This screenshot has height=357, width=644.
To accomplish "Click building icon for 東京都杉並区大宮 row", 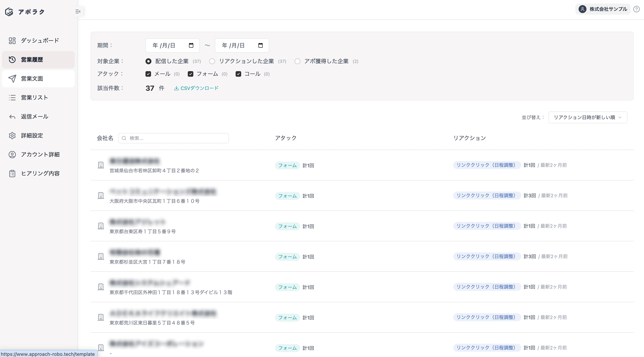I will [x=101, y=256].
